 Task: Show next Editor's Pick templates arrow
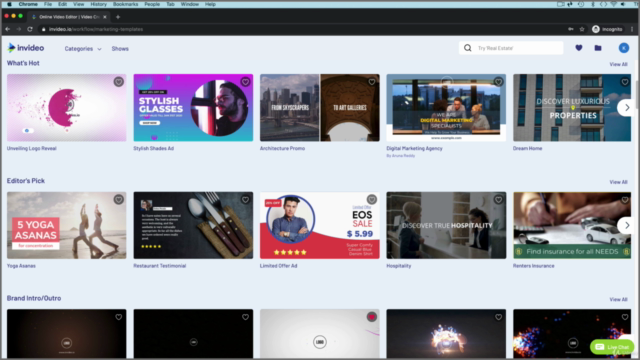[x=627, y=225]
